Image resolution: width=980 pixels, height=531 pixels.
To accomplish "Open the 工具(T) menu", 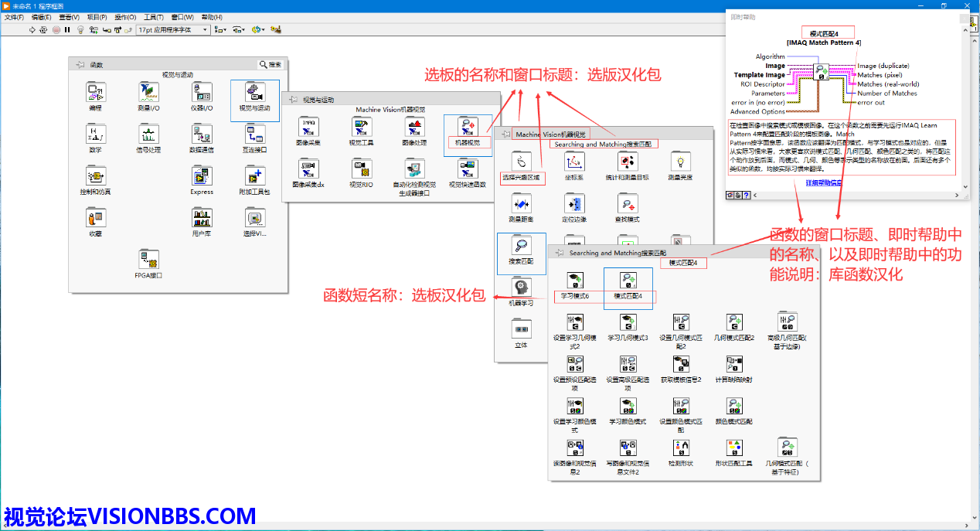I will 154,17.
